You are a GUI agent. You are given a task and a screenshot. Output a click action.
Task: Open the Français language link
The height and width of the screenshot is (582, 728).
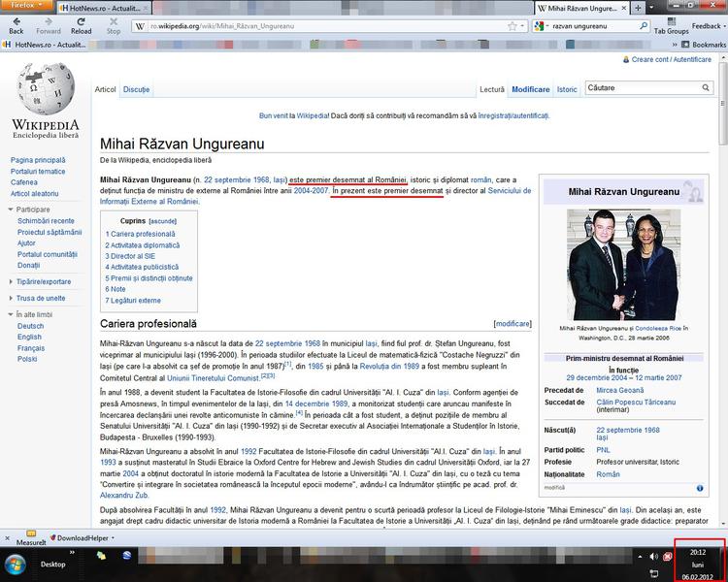pyautogui.click(x=31, y=348)
